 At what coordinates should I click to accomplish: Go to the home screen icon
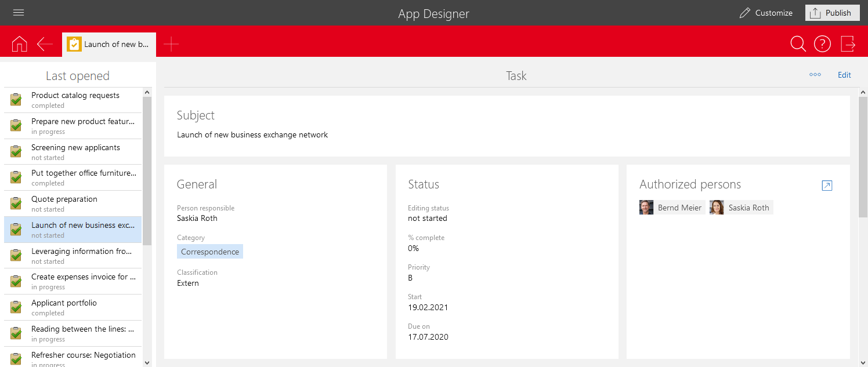[19, 44]
